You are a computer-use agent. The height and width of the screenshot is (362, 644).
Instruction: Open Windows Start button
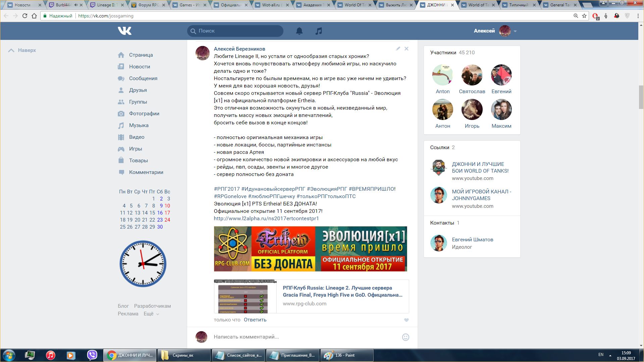pyautogui.click(x=9, y=355)
